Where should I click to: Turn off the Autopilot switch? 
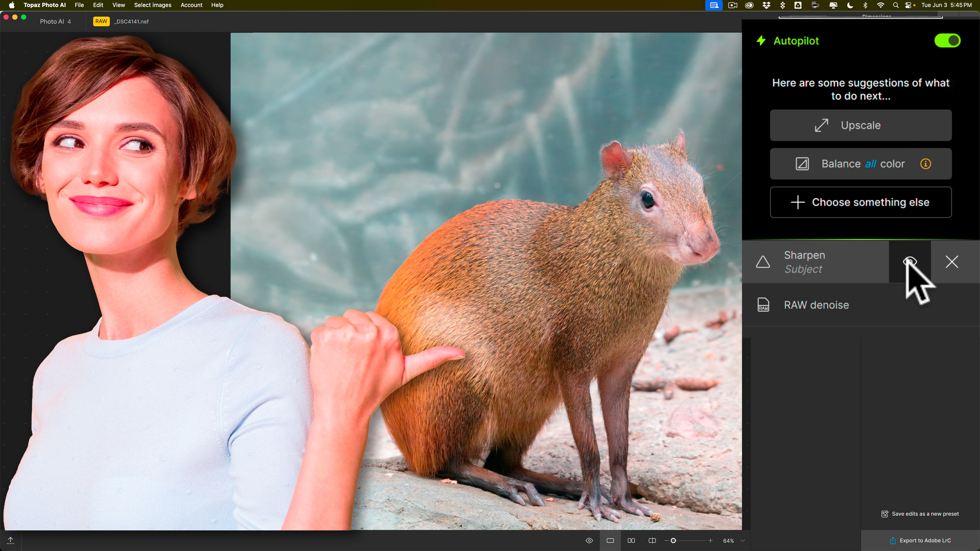947,41
